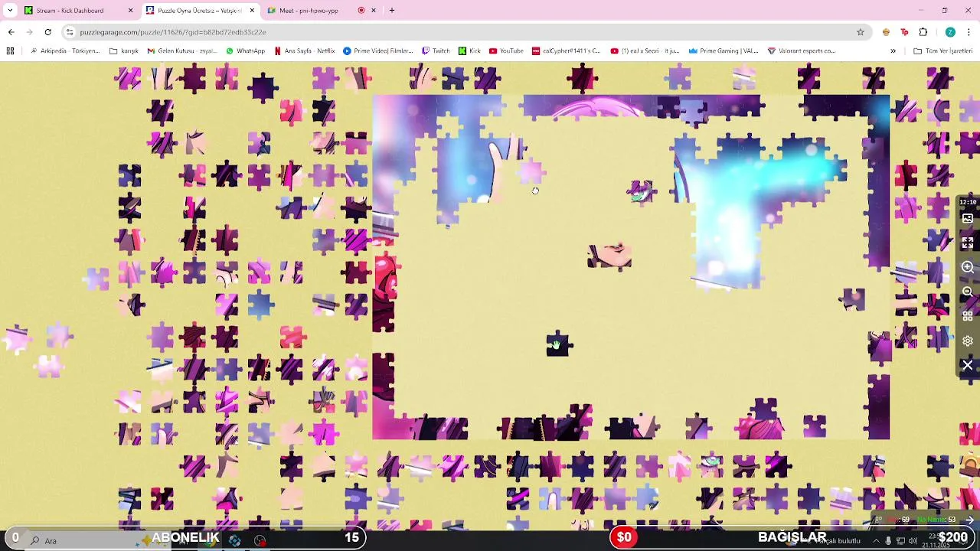This screenshot has width=980, height=551.
Task: Open the Prime Gaming bookmark
Action: point(723,51)
